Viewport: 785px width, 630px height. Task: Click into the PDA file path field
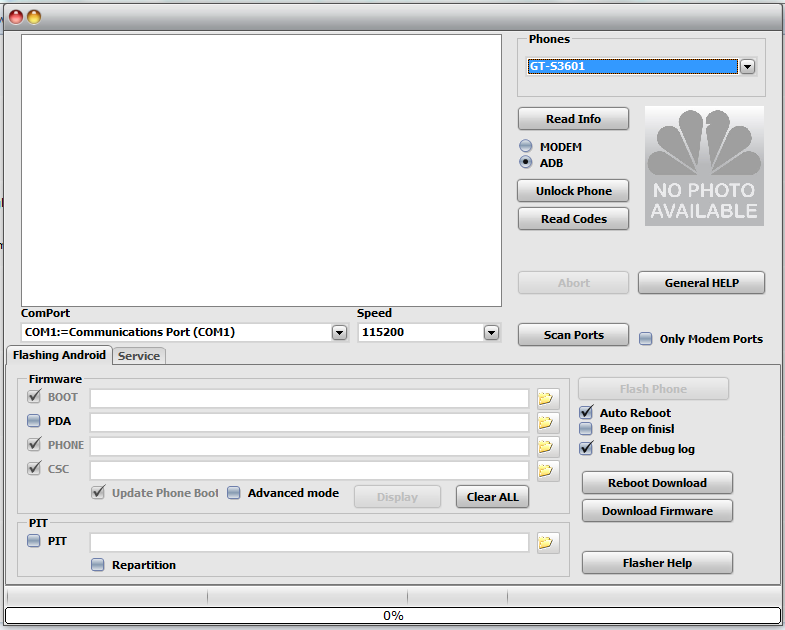[309, 423]
